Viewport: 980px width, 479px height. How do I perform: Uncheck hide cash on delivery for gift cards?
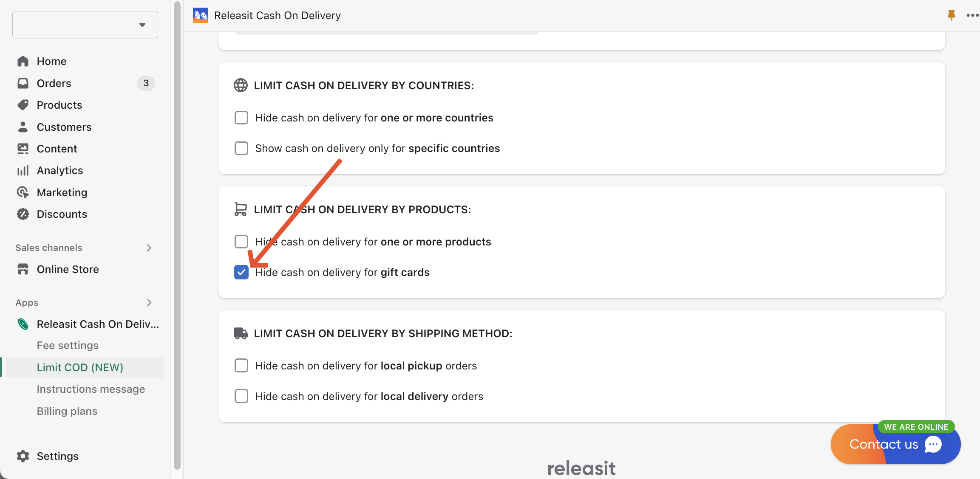point(241,272)
